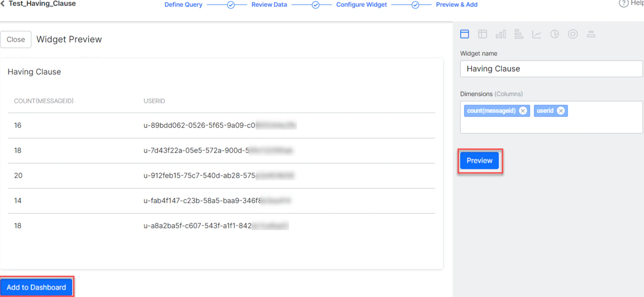Screen dimensions: 644x297
Task: Click the Add to Dashboard button
Action: click(x=37, y=287)
